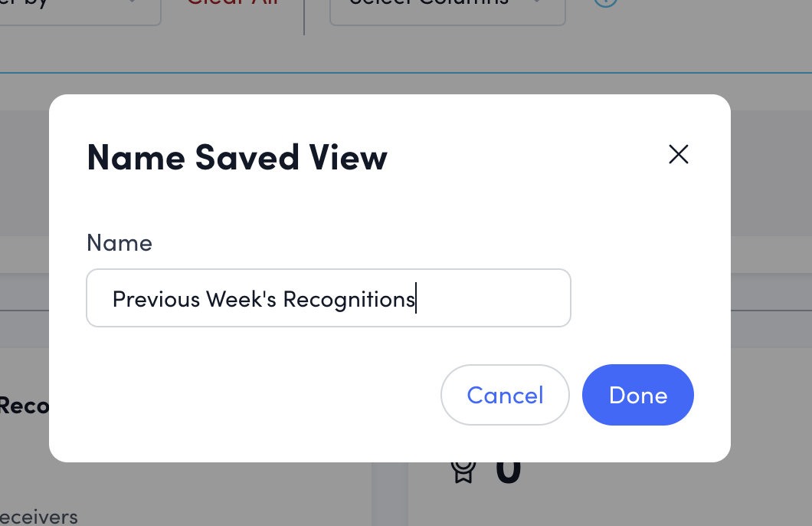Screen dimensions: 812x526
Task: Select the Name input field
Action: (328, 298)
